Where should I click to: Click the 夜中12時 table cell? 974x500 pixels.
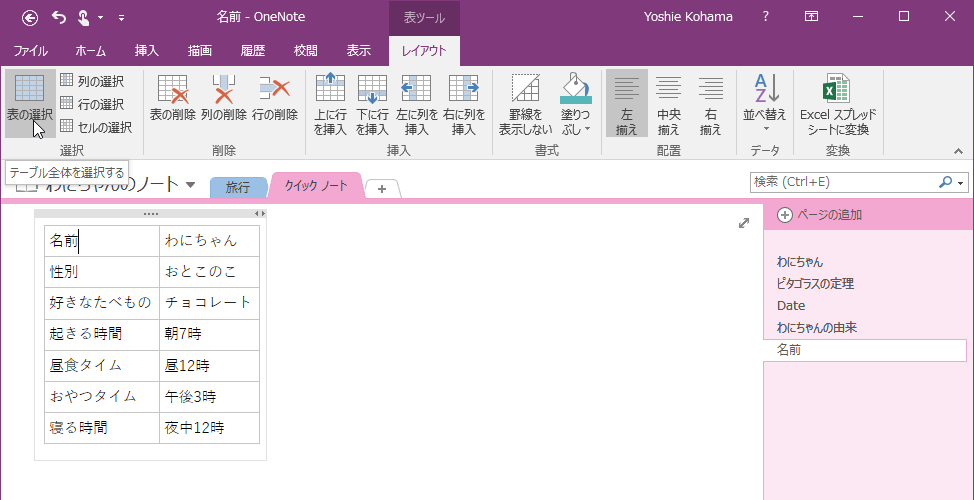(209, 427)
